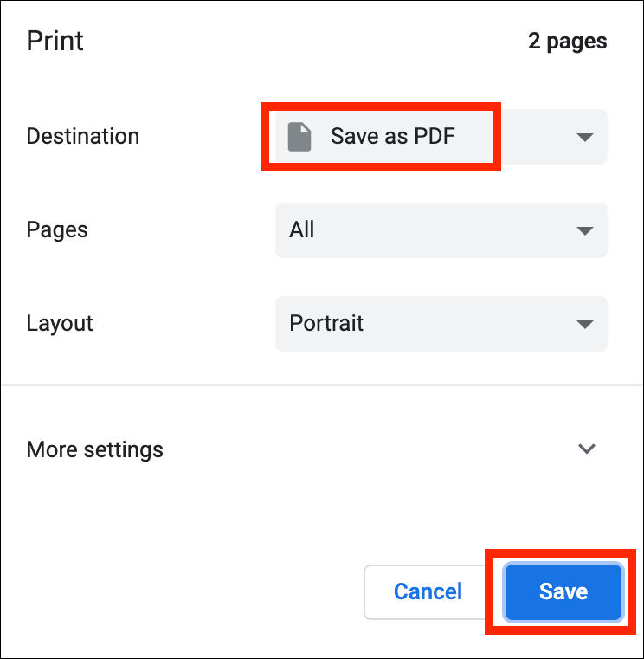The width and height of the screenshot is (644, 659).
Task: Click the Pages label text
Action: click(58, 229)
